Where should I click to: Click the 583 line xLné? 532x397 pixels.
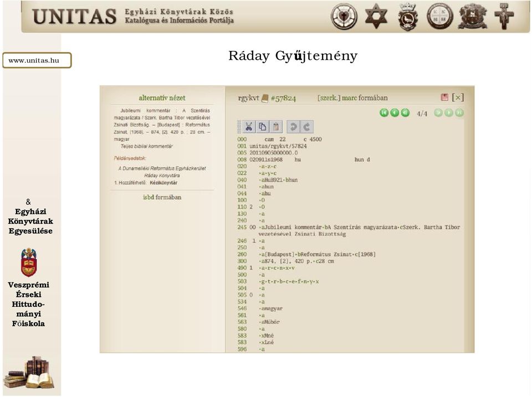pos(255,342)
